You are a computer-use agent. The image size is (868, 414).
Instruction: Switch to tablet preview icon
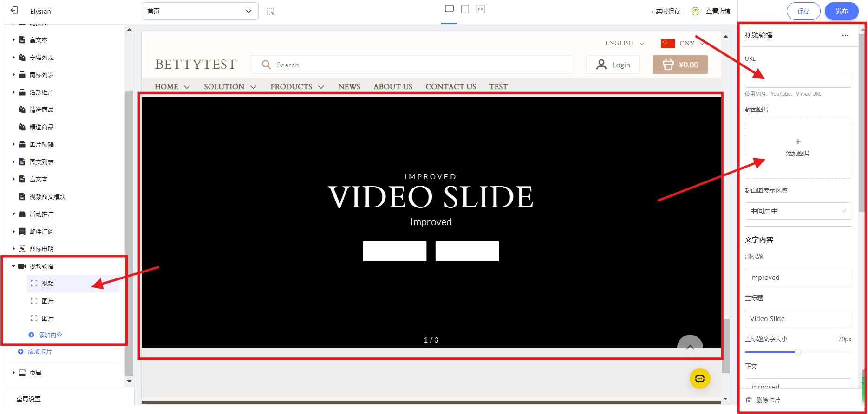click(465, 9)
